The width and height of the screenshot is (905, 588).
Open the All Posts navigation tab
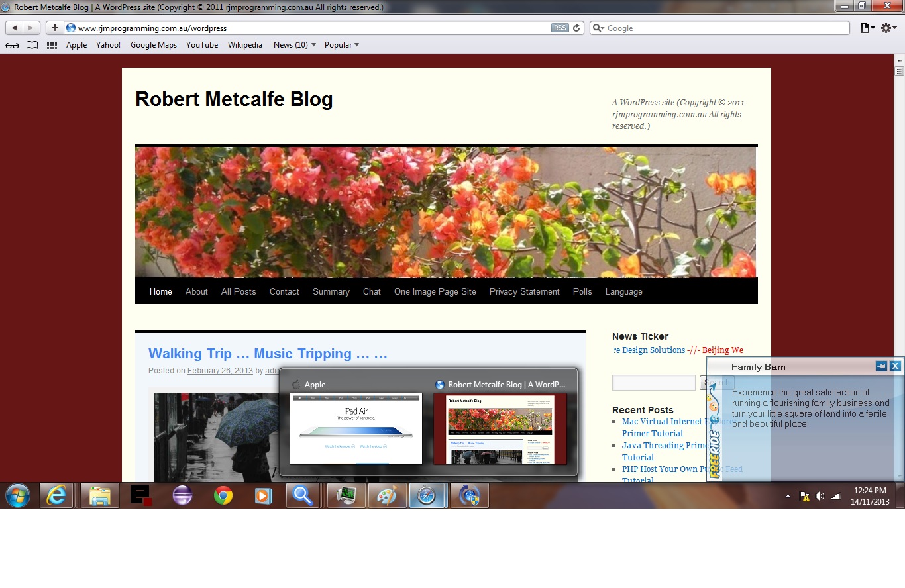tap(239, 291)
